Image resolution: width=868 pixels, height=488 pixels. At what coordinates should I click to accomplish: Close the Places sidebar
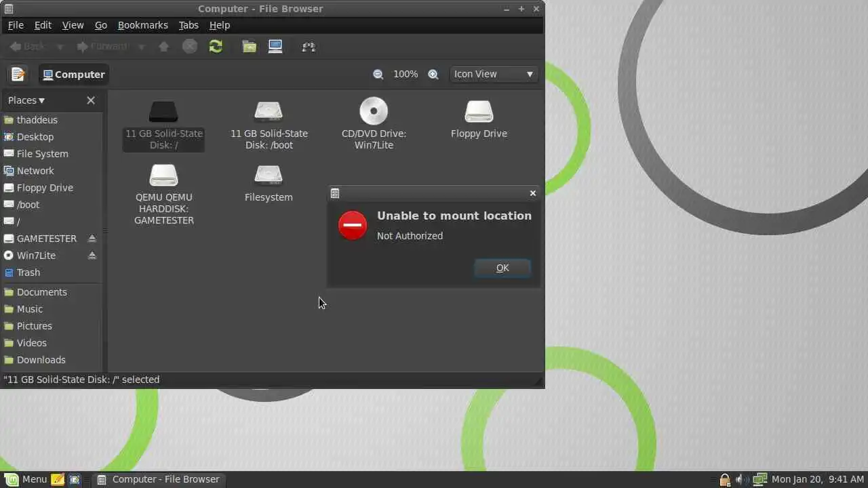click(91, 100)
